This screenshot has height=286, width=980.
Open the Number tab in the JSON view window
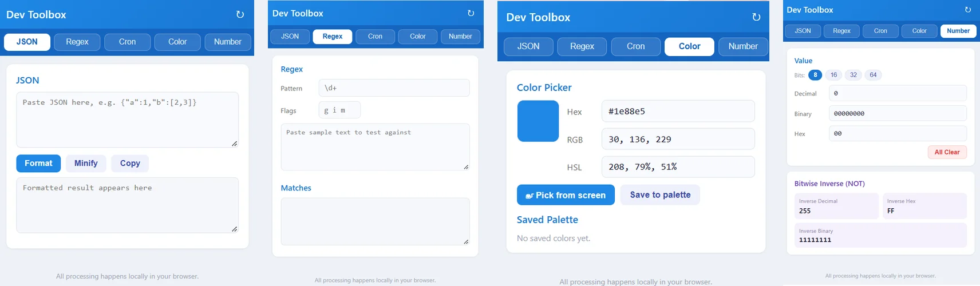(x=228, y=42)
